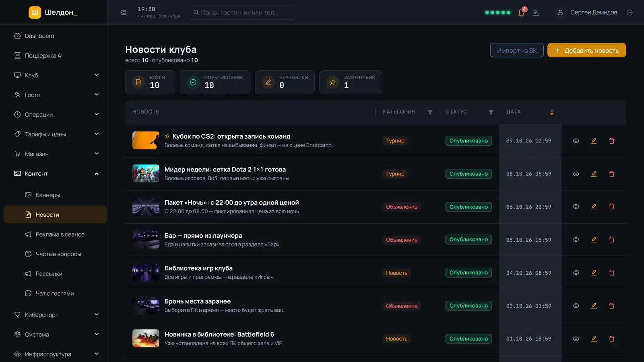Edit the Бар — прямо из лаунчера news
The width and height of the screenshot is (644, 362).
point(594,240)
